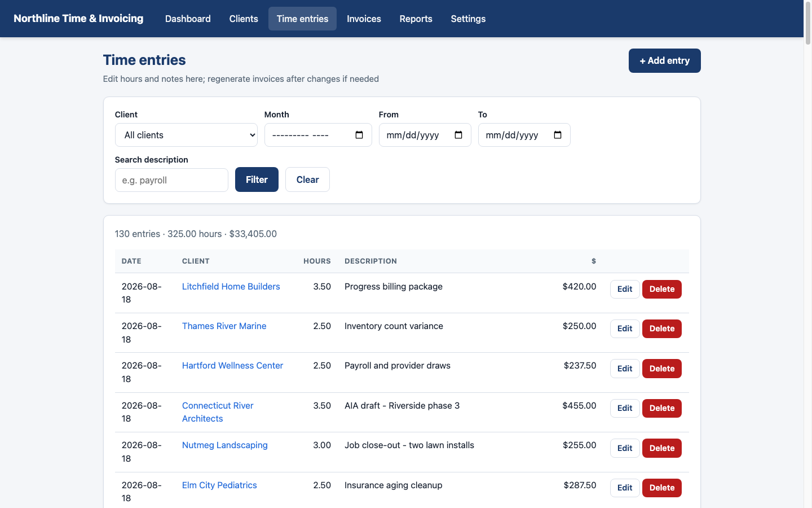Open Elm City Pediatrics client link
The width and height of the screenshot is (812, 508).
[x=219, y=485]
